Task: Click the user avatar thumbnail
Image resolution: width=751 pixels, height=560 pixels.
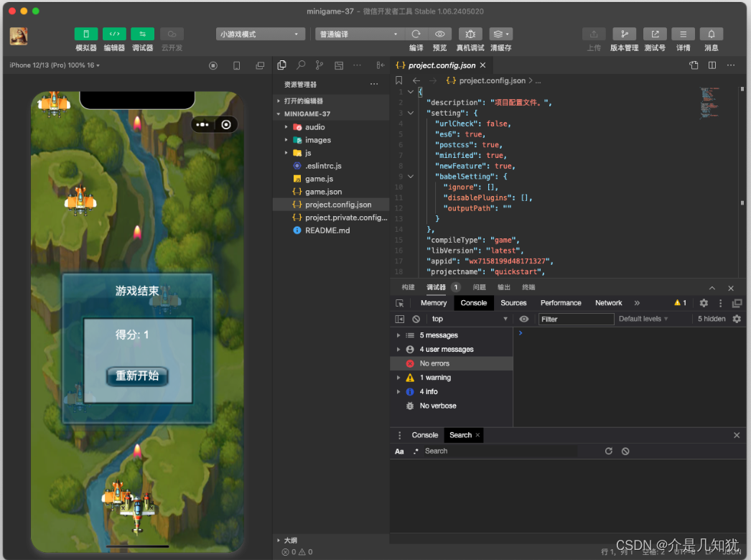Action: (19, 36)
